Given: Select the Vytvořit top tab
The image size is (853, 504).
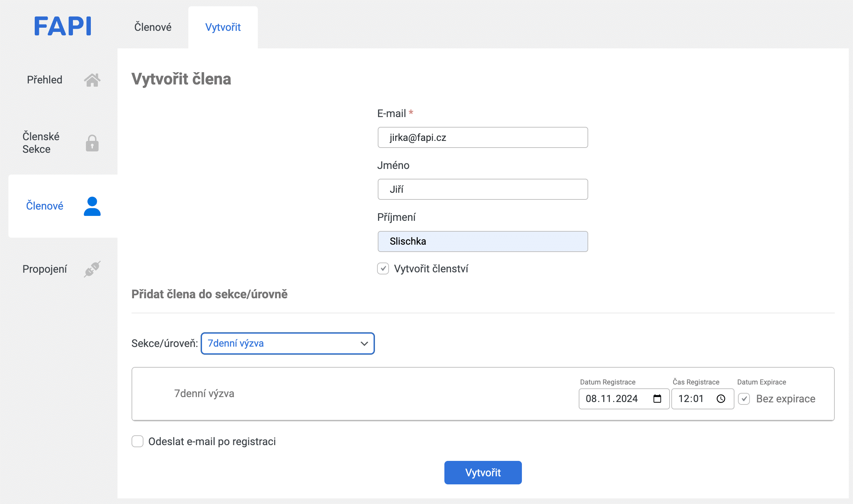Looking at the screenshot, I should (223, 27).
